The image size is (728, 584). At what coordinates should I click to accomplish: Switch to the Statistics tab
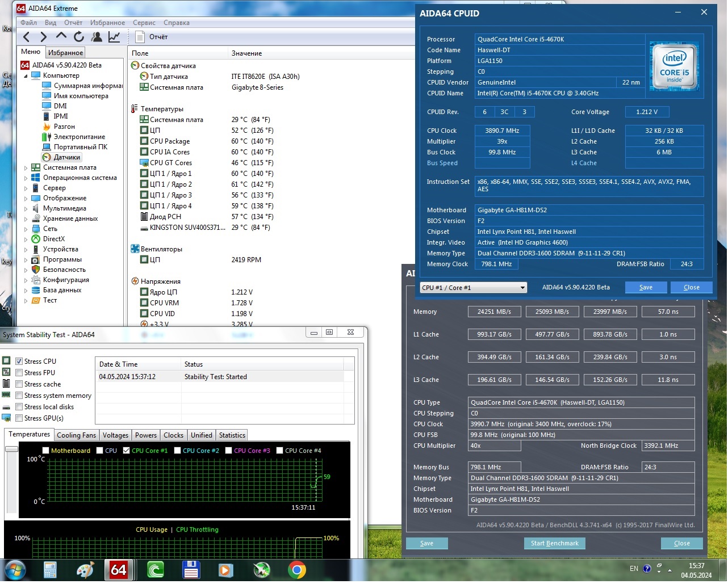[x=232, y=435]
